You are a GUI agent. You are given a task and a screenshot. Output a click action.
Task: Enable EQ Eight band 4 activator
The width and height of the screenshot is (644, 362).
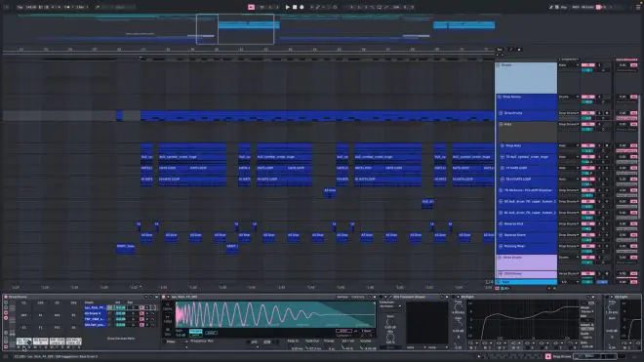coord(514,347)
